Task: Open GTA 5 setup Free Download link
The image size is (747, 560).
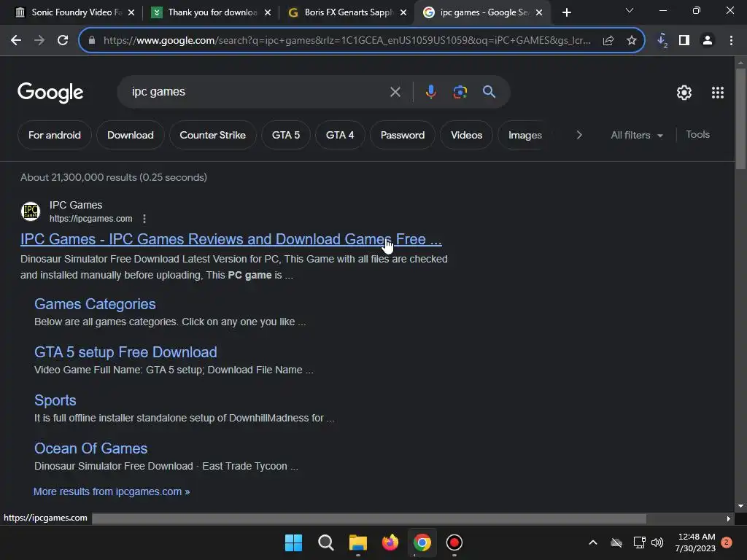Action: click(125, 352)
